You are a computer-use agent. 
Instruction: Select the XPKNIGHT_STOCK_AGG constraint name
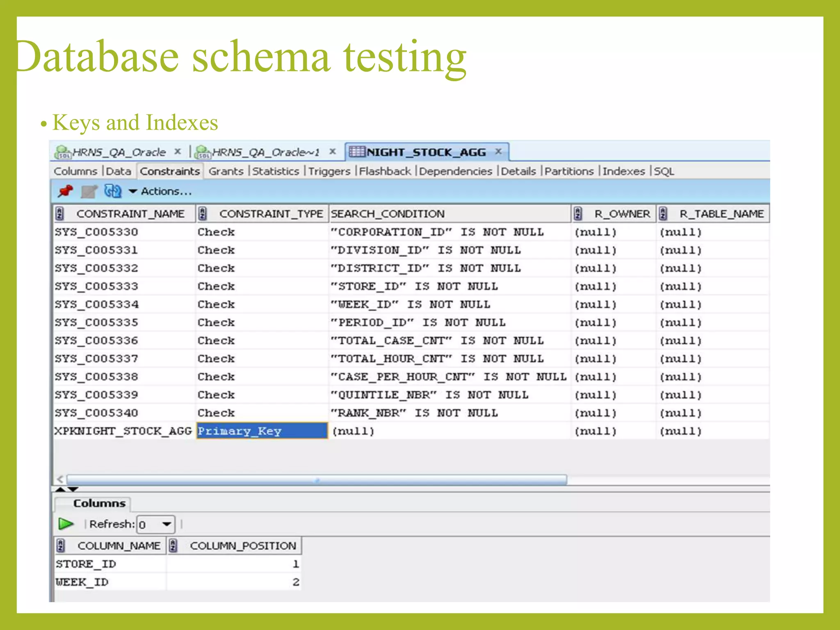pyautogui.click(x=123, y=431)
